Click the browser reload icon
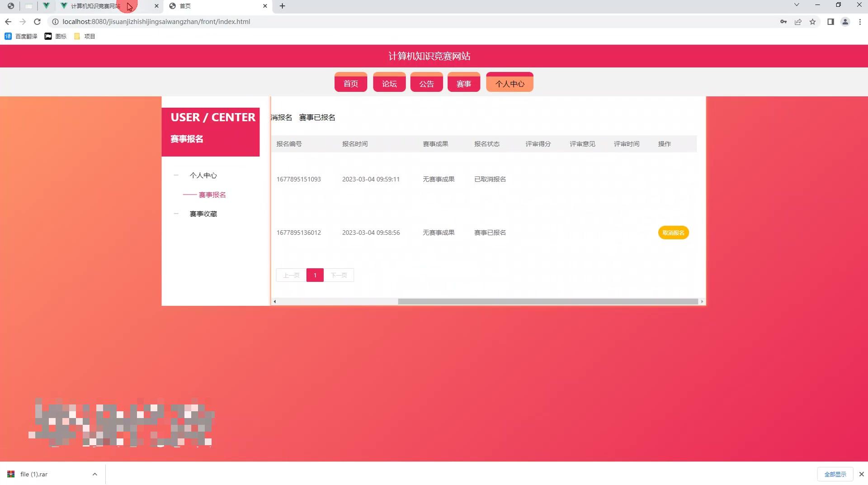This screenshot has width=868, height=485. point(38,21)
